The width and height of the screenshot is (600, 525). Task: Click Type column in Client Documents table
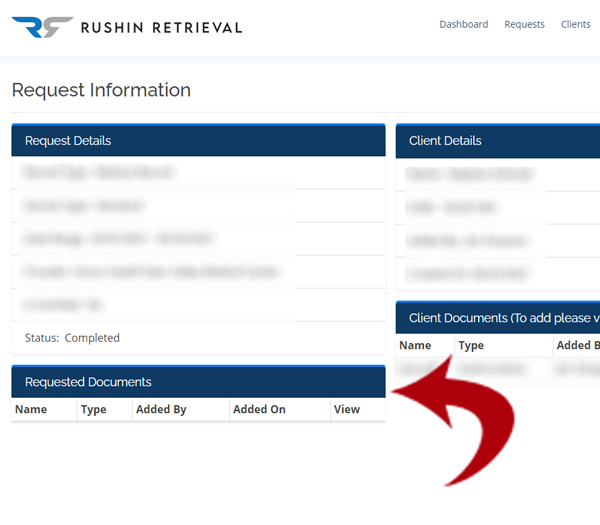pos(471,345)
